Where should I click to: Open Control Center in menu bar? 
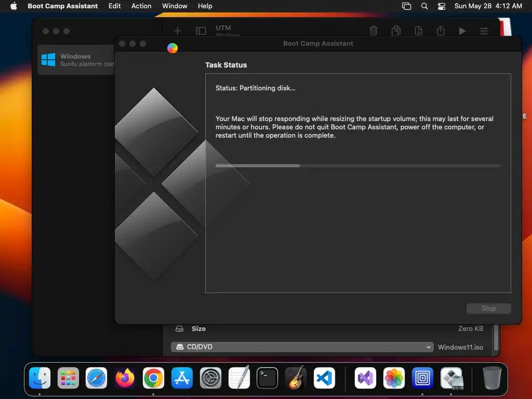coord(442,6)
